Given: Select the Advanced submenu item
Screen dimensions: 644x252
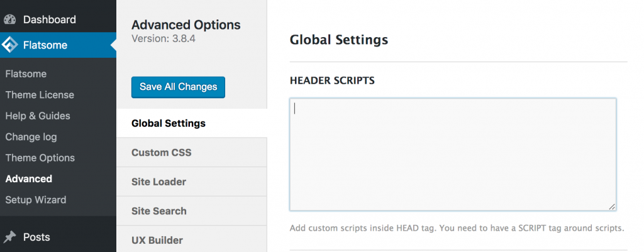Looking at the screenshot, I should tap(29, 179).
